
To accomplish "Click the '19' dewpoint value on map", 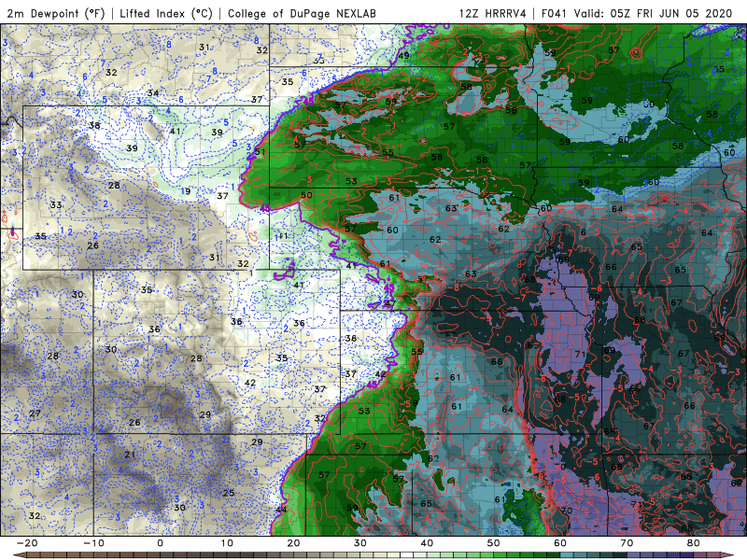I will 186,191.
